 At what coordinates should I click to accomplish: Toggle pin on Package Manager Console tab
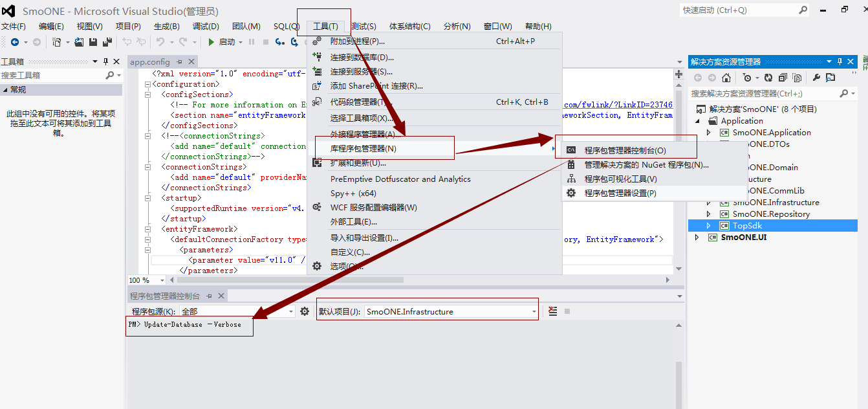[x=208, y=296]
